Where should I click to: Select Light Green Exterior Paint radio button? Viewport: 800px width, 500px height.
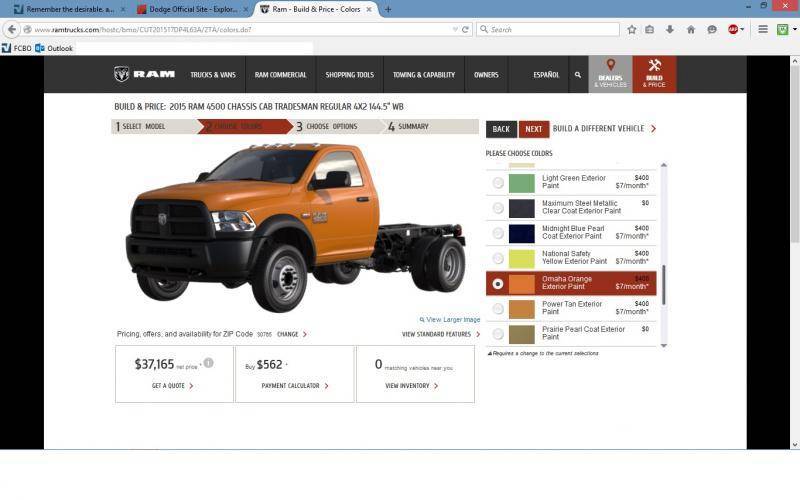tap(498, 183)
